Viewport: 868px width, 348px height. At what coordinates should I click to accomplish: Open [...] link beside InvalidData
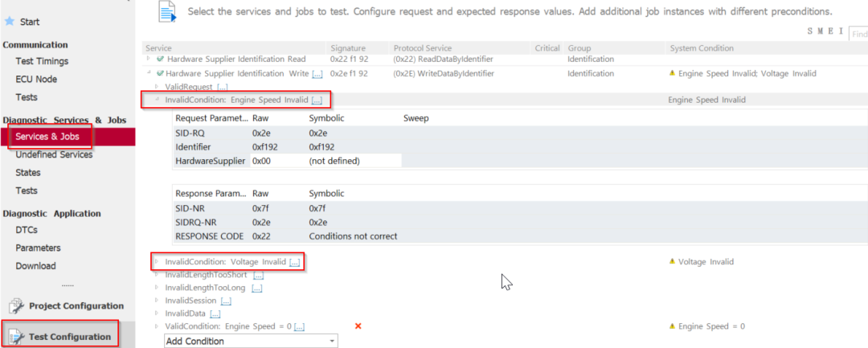coord(215,314)
